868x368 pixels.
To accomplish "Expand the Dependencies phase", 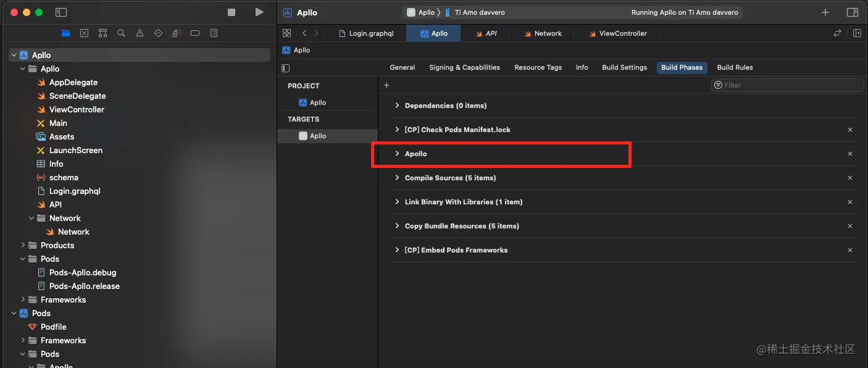I will coord(397,106).
